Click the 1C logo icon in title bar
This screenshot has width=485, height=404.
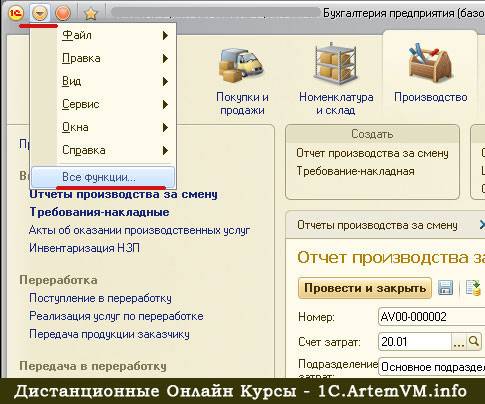click(x=16, y=13)
